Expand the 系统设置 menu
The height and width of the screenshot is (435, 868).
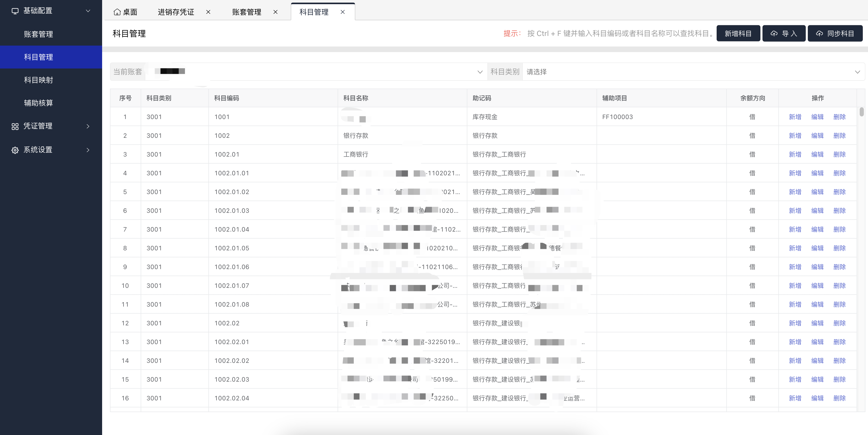(x=88, y=150)
